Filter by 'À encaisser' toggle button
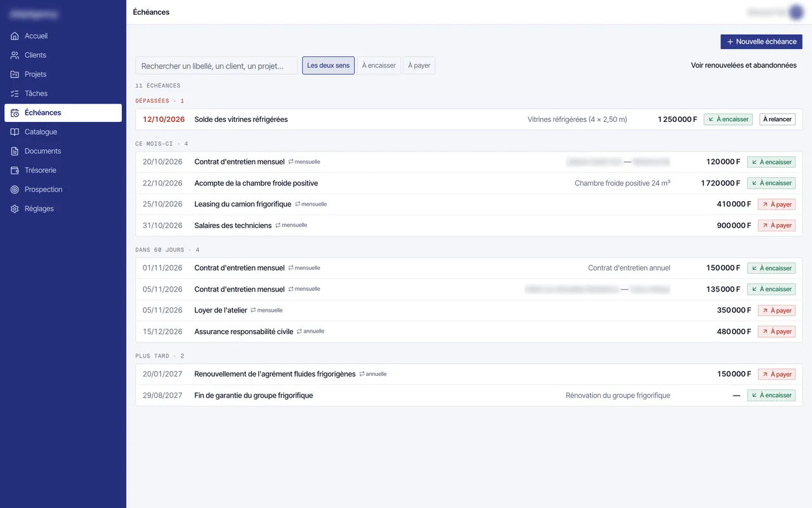812x508 pixels. (x=379, y=65)
